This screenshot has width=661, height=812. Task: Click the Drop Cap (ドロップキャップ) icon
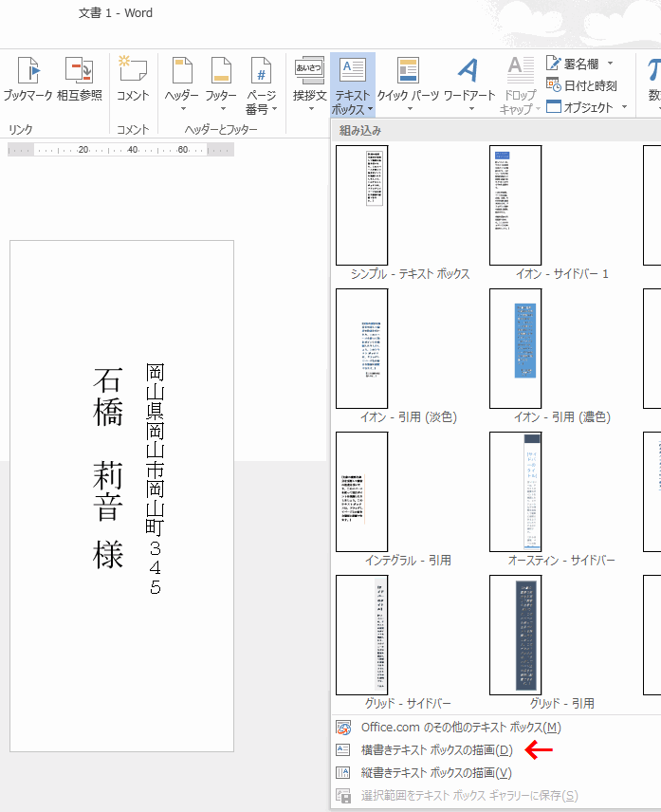[x=521, y=70]
